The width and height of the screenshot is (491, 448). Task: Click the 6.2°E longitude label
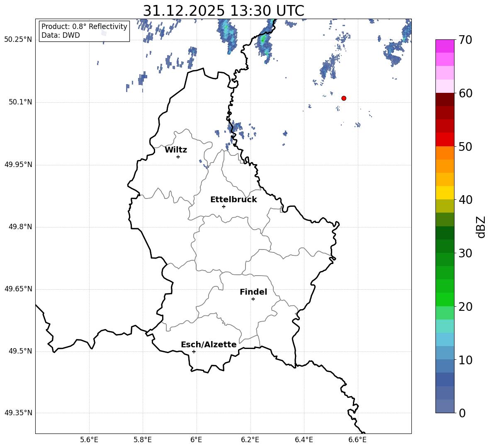point(250,440)
